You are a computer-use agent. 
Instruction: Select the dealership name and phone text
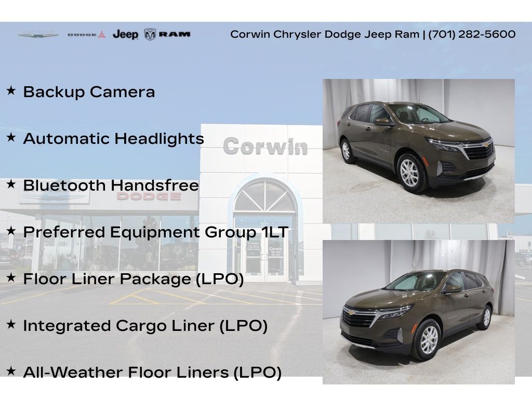(x=373, y=34)
